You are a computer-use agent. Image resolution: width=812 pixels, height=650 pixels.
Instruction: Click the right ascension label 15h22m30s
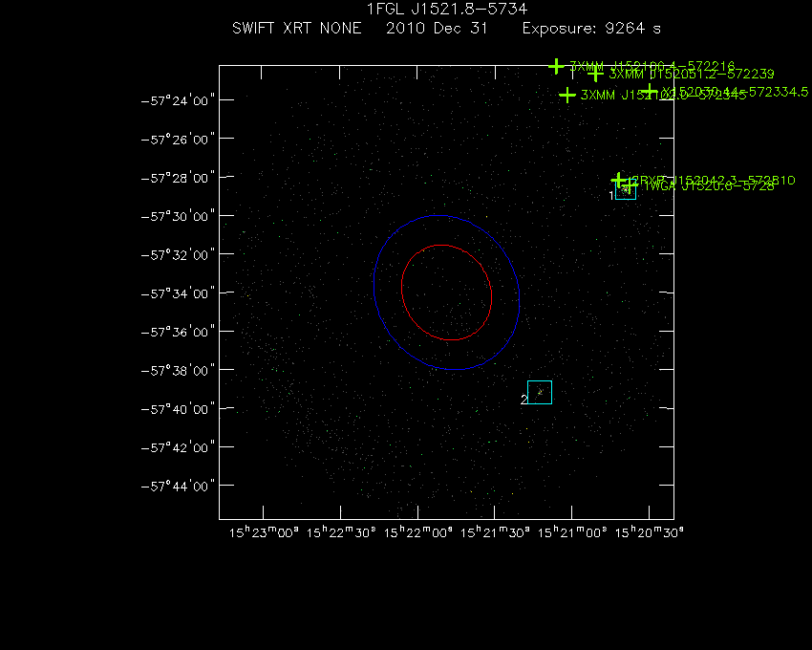pyautogui.click(x=341, y=532)
